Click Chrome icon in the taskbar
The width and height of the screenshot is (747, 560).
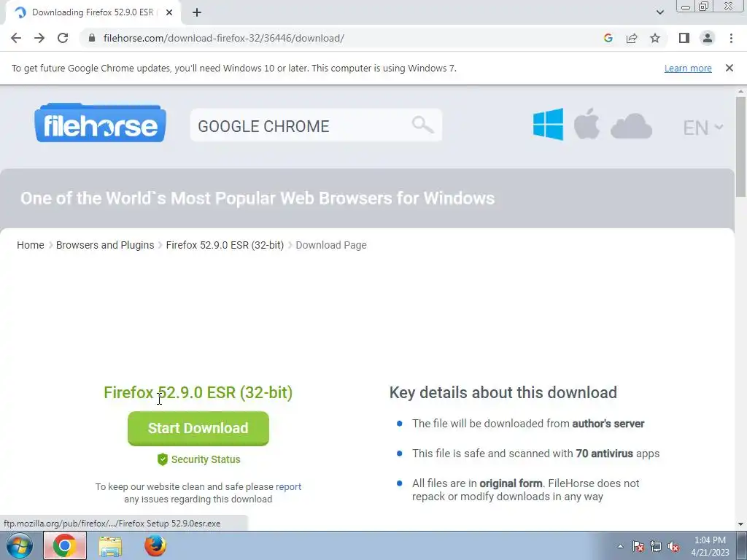pos(65,545)
